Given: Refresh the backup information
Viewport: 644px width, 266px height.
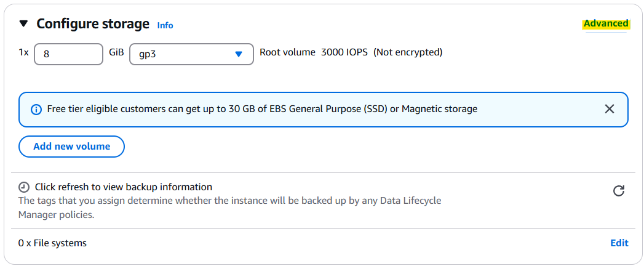Looking at the screenshot, I should 619,190.
